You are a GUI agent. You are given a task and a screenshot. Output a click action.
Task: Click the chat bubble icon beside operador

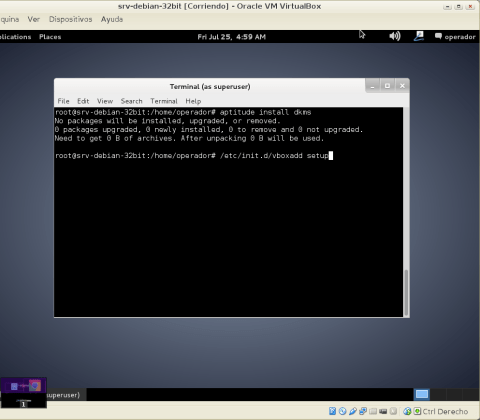pyautogui.click(x=438, y=36)
